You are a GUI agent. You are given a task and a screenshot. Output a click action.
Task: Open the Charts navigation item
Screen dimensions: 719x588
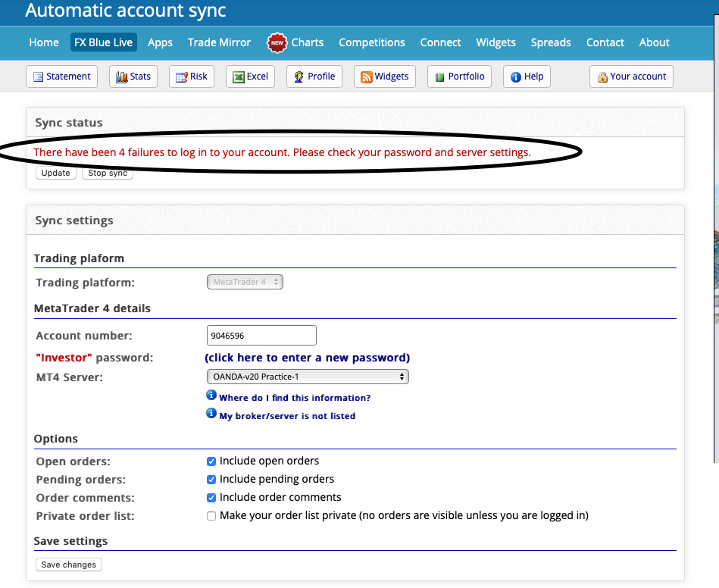click(308, 42)
